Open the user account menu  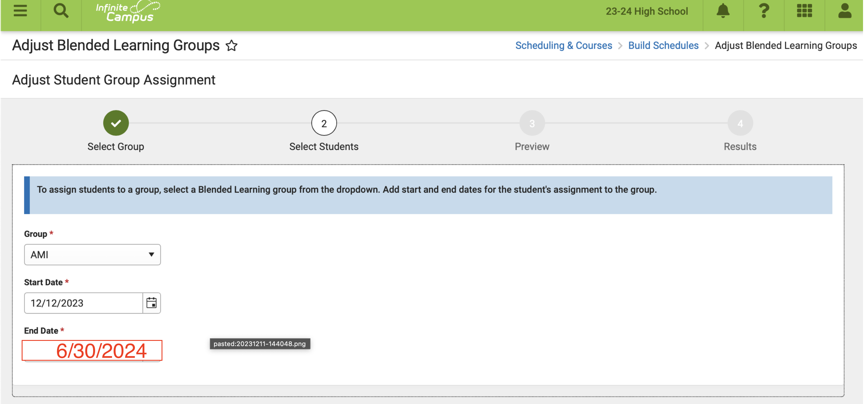pos(845,11)
